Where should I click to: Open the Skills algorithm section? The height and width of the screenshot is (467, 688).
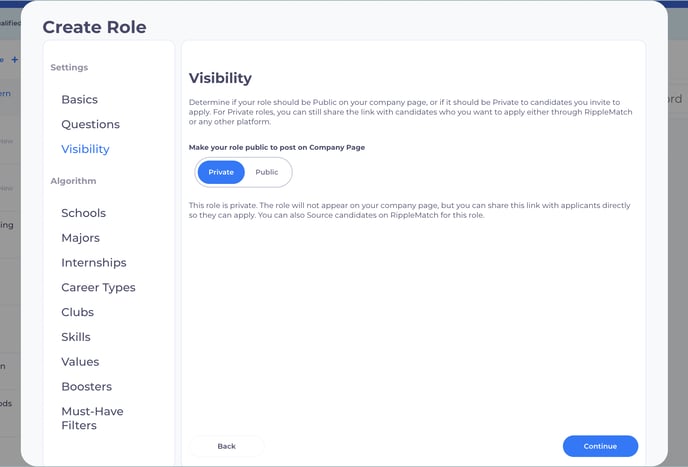click(x=75, y=337)
